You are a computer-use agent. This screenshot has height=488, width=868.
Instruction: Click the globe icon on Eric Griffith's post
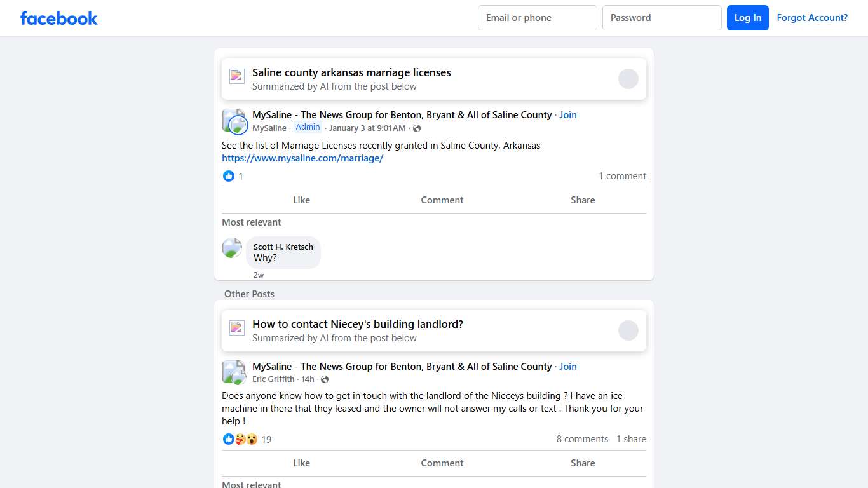point(325,379)
